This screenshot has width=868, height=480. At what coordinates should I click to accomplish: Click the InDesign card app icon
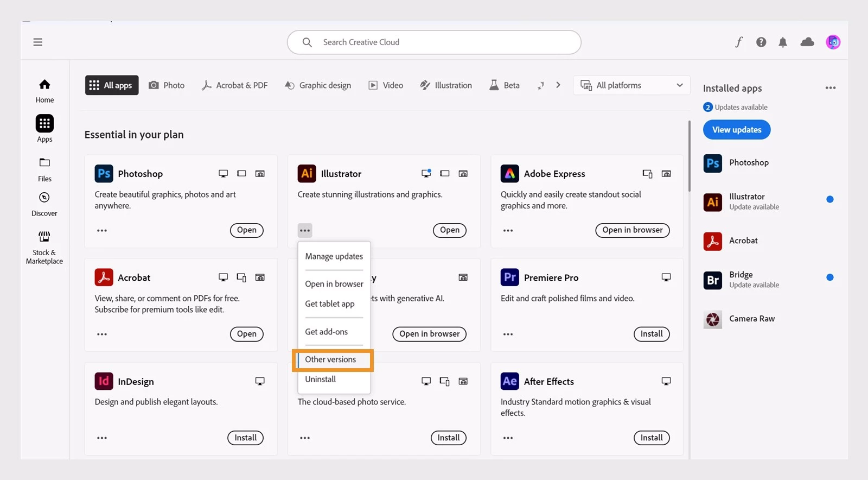pyautogui.click(x=104, y=381)
